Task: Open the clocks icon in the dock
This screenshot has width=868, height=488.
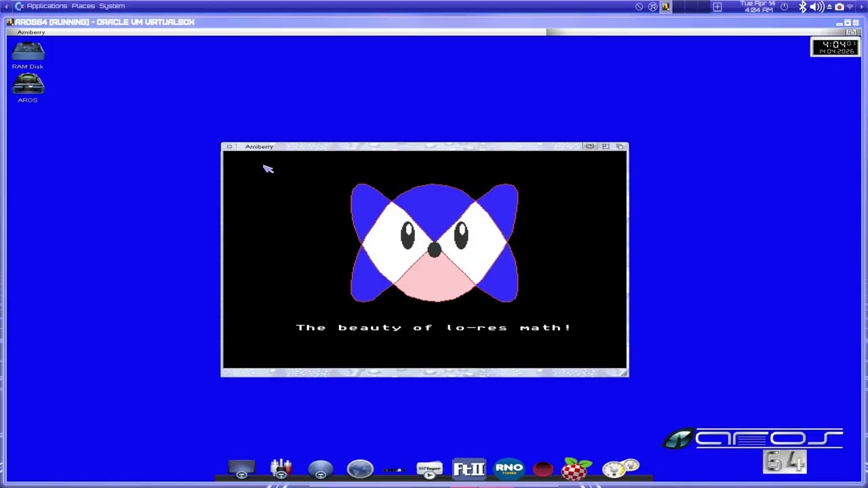Action: tap(620, 468)
